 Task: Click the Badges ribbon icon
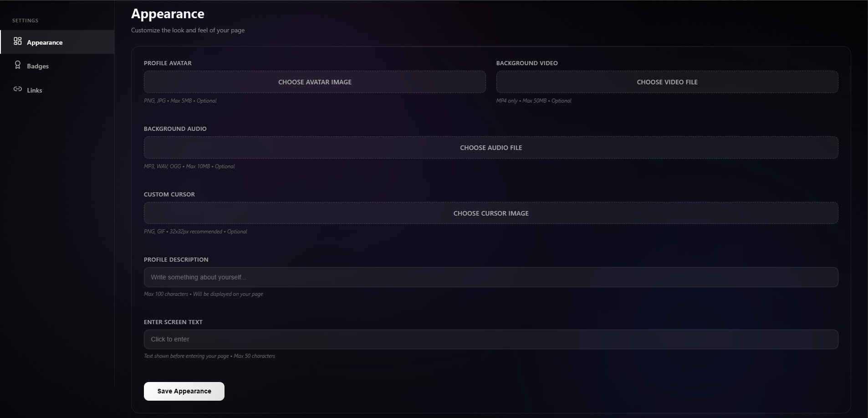point(18,65)
